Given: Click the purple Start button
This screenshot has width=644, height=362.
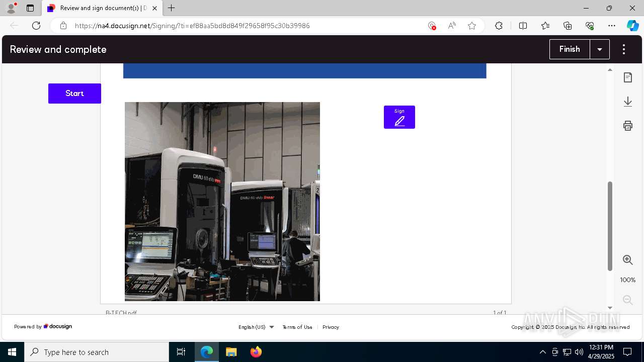Looking at the screenshot, I should [x=74, y=94].
